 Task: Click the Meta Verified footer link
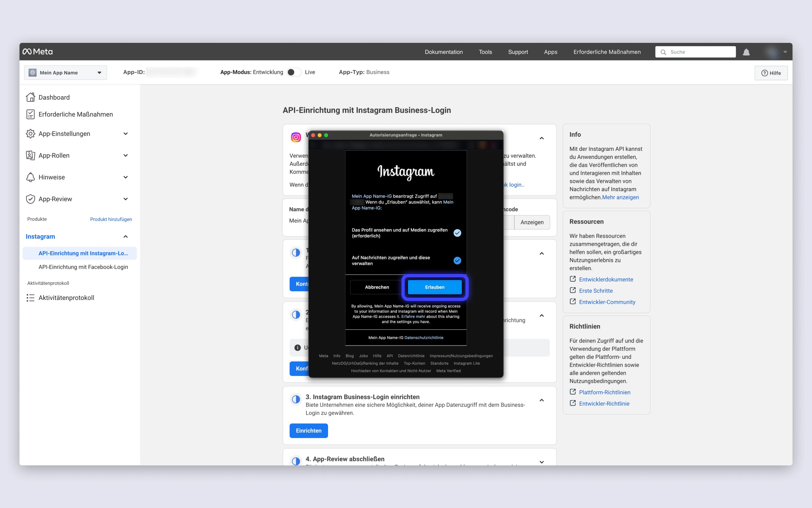[x=448, y=371]
